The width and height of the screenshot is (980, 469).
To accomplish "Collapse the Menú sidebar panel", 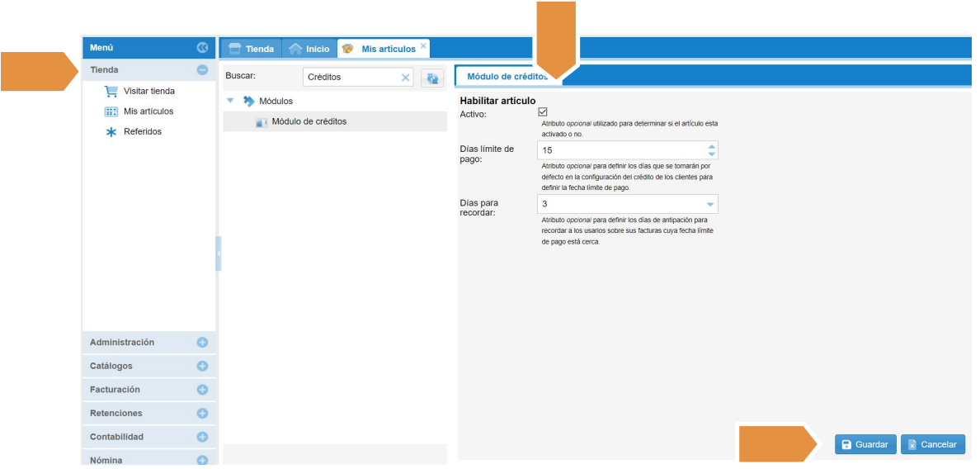I will point(202,48).
